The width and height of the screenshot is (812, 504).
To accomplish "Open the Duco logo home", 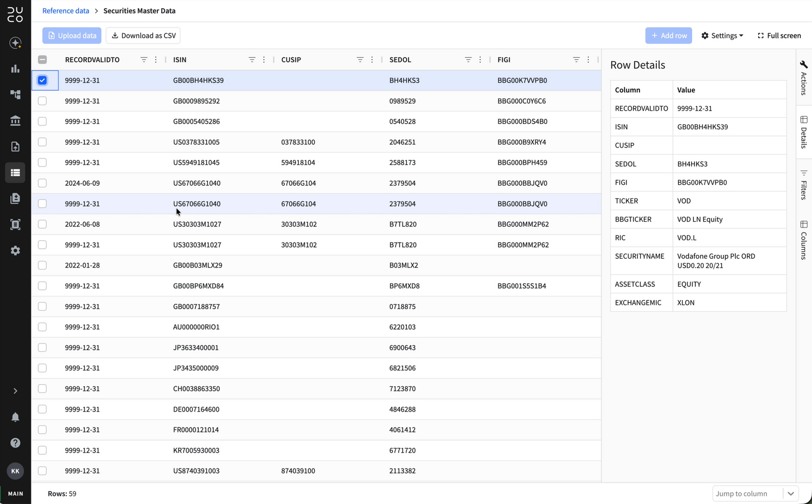I will pos(15,15).
